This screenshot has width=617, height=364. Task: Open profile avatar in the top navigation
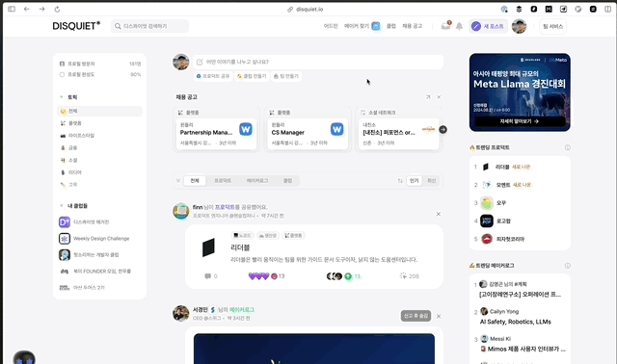[x=519, y=26]
